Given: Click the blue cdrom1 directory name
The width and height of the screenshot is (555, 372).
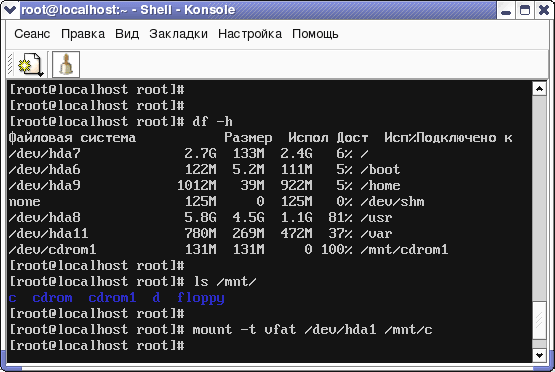Looking at the screenshot, I should (112, 298).
